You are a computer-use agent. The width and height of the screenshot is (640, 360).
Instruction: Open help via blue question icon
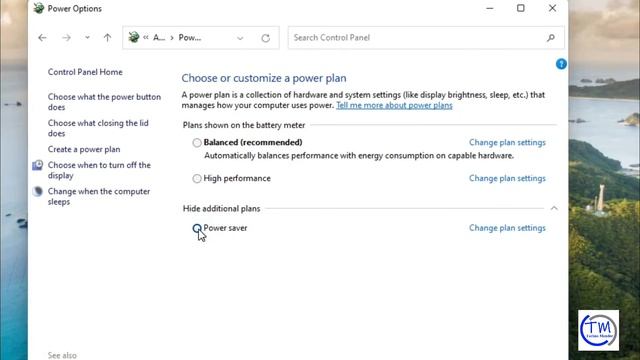pyautogui.click(x=561, y=64)
